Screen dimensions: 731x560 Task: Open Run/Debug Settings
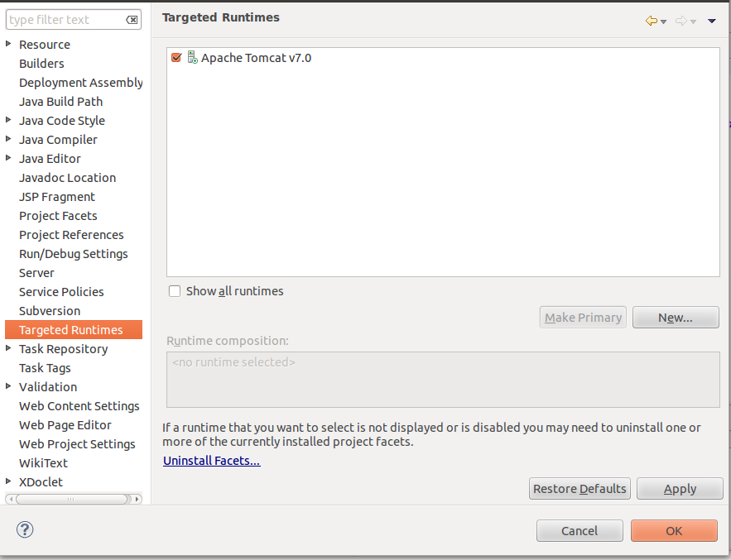[x=73, y=254]
